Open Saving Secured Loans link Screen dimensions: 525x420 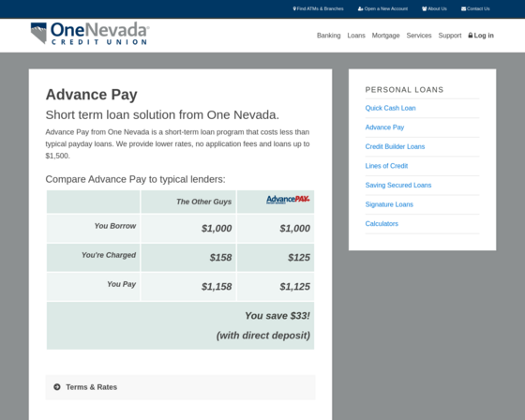[398, 186]
